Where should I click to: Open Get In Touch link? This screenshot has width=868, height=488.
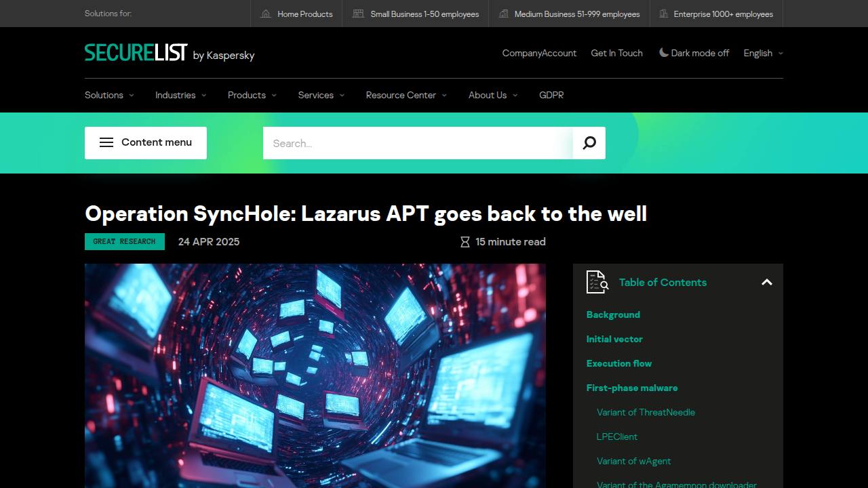coord(616,53)
